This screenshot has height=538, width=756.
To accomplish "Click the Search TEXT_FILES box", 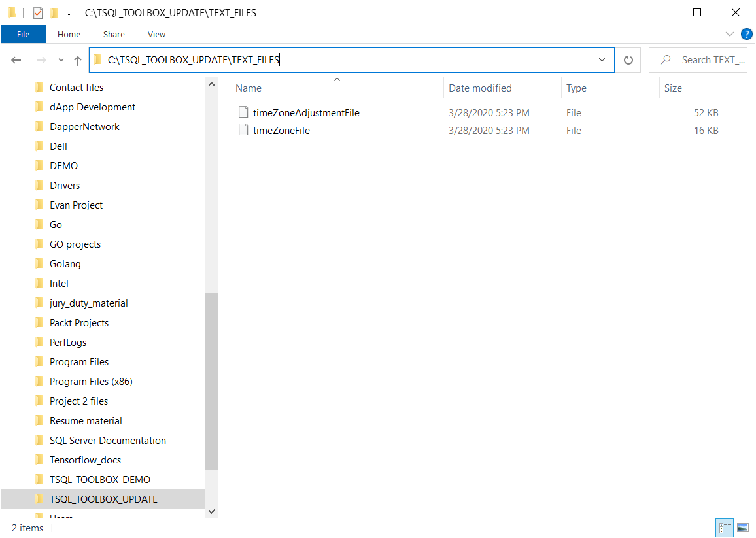I will click(698, 59).
